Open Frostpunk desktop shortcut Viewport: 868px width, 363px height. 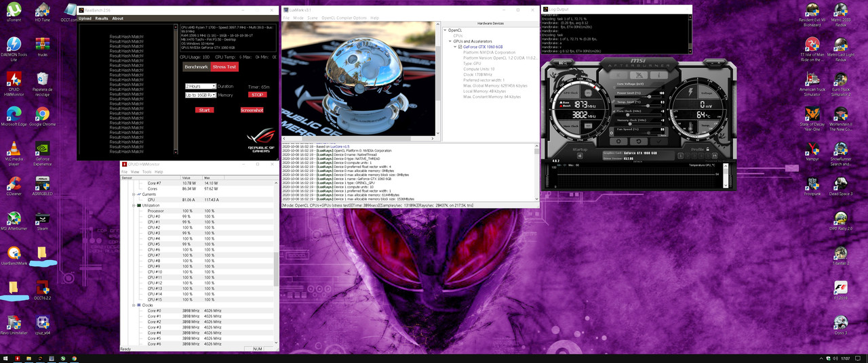(x=812, y=186)
